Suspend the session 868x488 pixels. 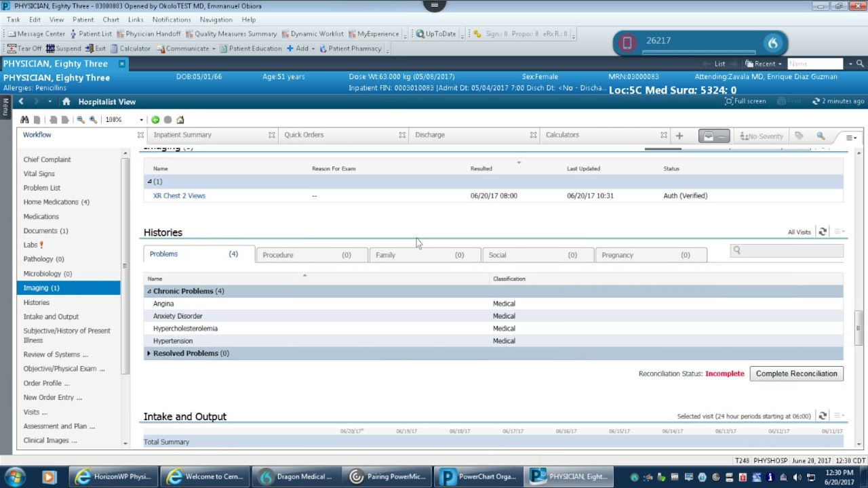pyautogui.click(x=63, y=48)
